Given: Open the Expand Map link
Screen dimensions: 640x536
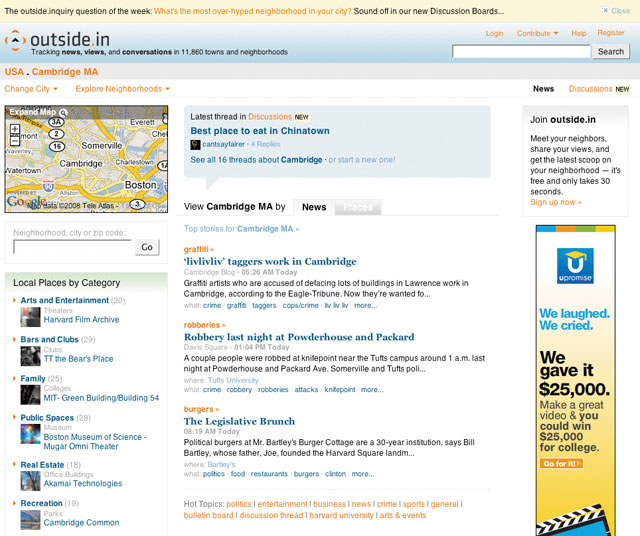Looking at the screenshot, I should tap(33, 112).
